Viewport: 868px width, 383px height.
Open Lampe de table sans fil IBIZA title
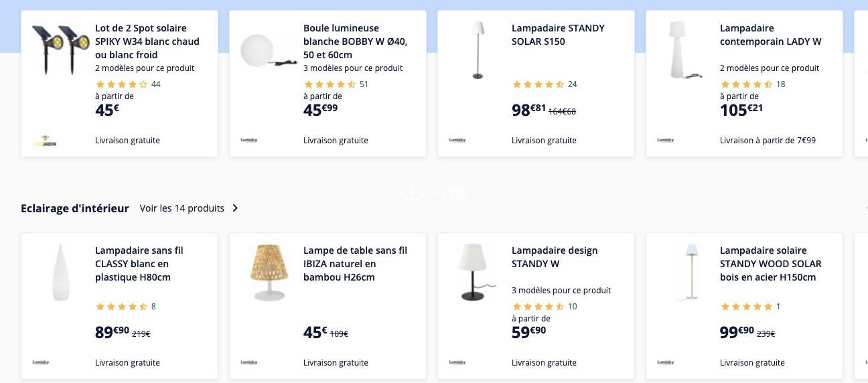(x=355, y=264)
